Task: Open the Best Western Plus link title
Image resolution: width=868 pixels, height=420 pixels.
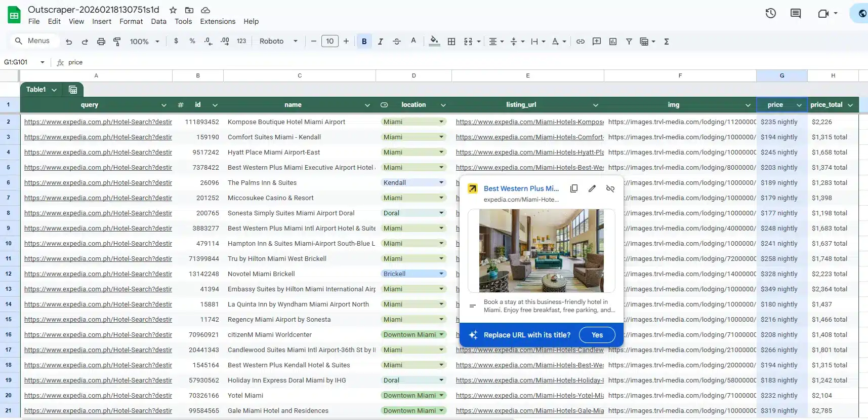Action: [521, 188]
